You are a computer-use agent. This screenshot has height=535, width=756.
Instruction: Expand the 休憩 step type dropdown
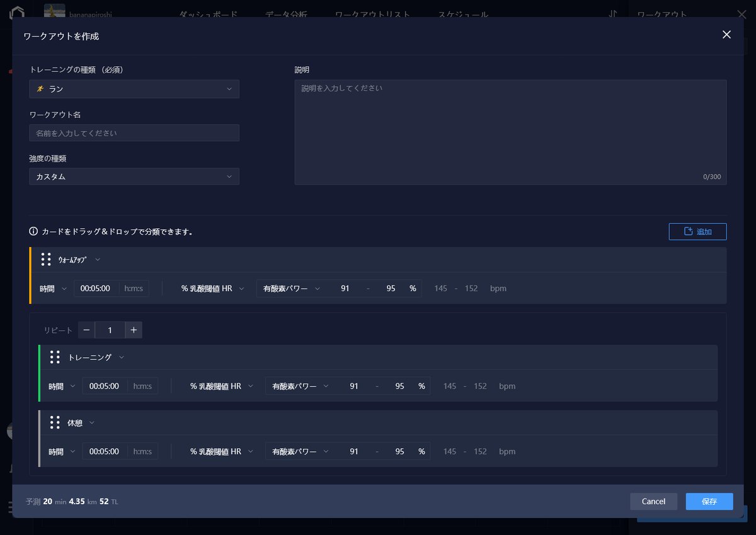pos(81,423)
